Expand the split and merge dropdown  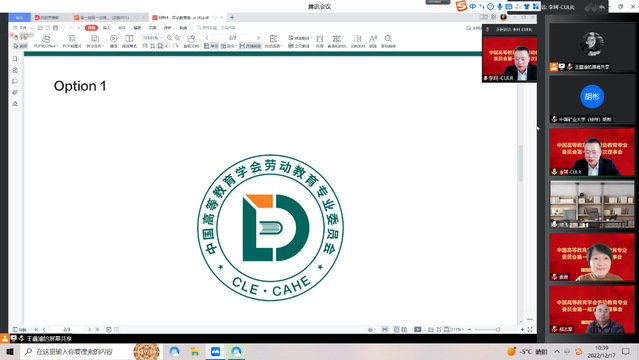click(x=95, y=41)
